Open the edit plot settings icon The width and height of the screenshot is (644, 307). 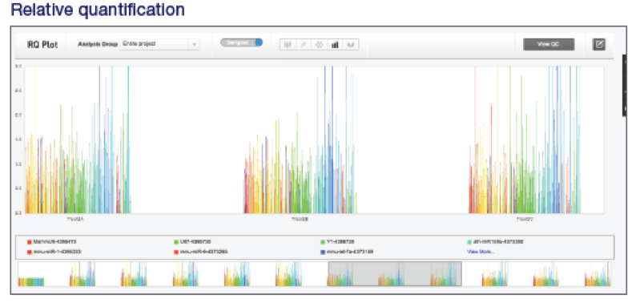[x=599, y=44]
